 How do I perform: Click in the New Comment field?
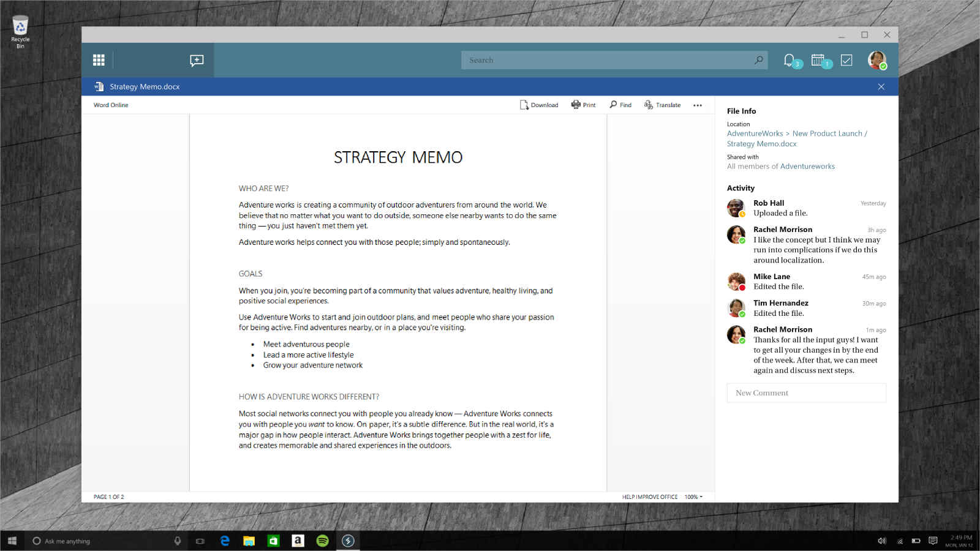(806, 393)
